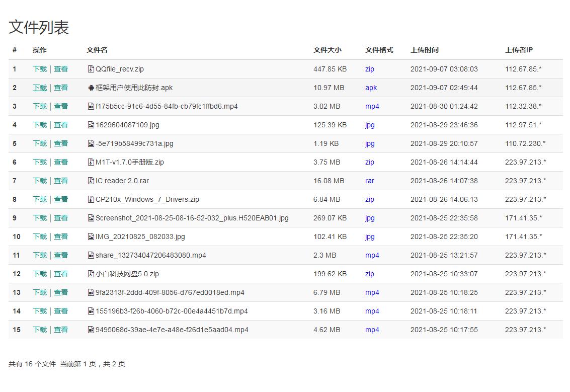Download the Screenshot_2021-08-25 jpg file
The image size is (570, 392).
tap(40, 218)
